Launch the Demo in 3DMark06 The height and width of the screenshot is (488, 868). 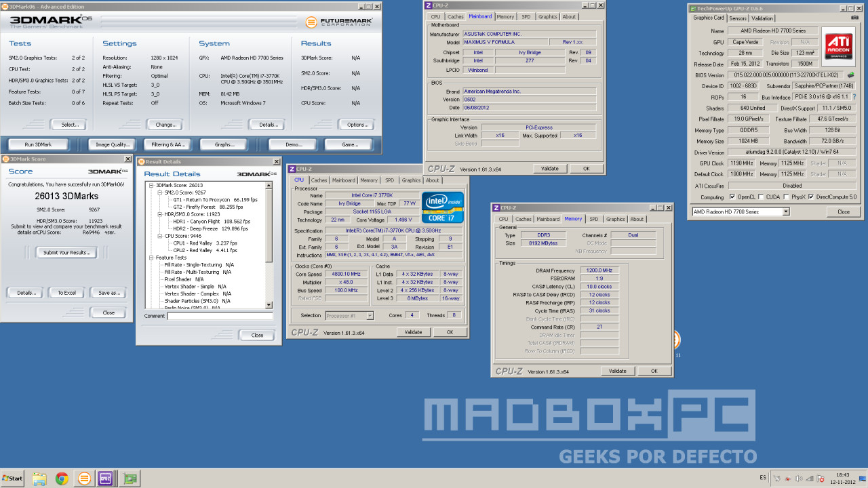(294, 144)
